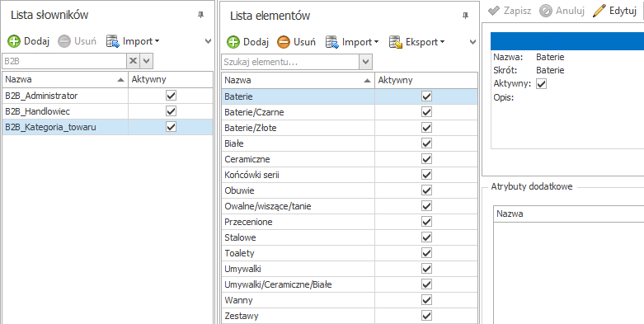Viewport: 644px width, 324px height.
Task: Toggle Aktywny checkbox for B2B_Kategoria_towaru
Action: (x=171, y=127)
